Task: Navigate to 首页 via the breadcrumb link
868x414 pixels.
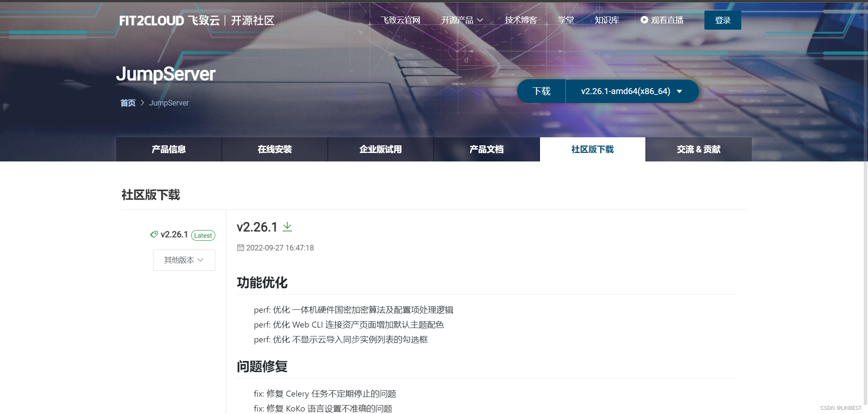Action: click(x=128, y=103)
